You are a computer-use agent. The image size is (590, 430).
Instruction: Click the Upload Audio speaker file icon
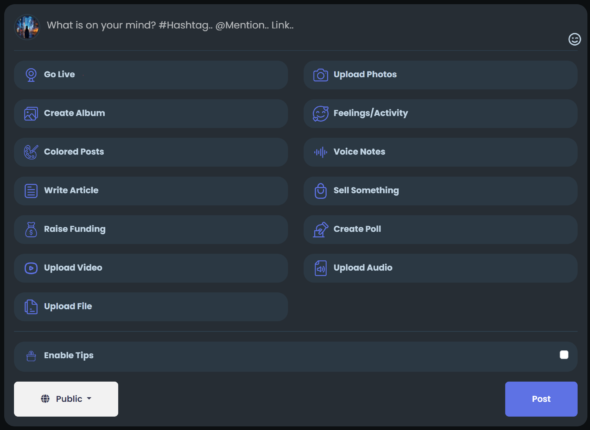click(320, 268)
